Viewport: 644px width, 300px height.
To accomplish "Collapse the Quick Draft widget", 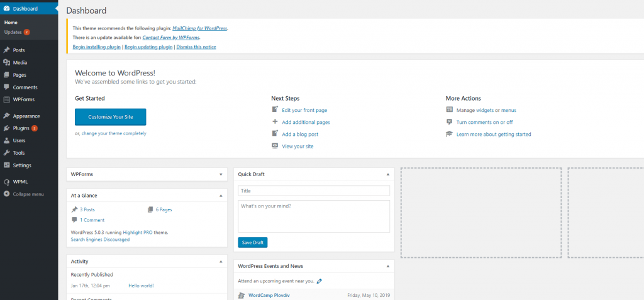I will [x=387, y=174].
